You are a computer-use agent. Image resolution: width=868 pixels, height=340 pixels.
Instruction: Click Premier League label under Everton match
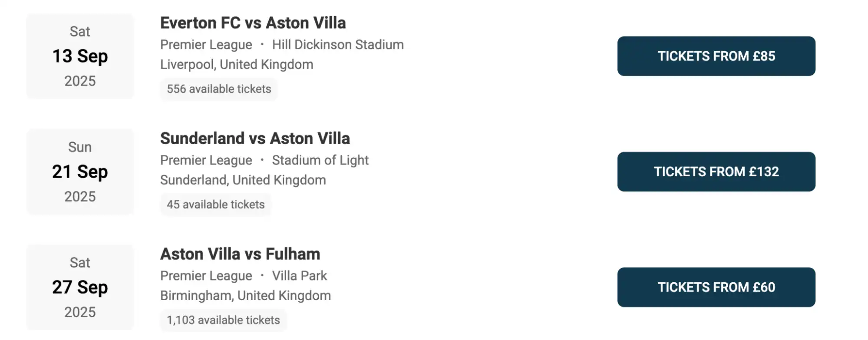(x=206, y=44)
